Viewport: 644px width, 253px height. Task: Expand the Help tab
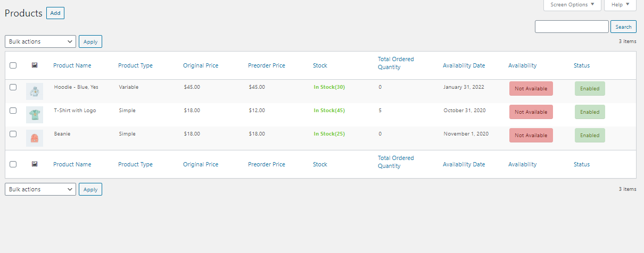[x=620, y=5]
